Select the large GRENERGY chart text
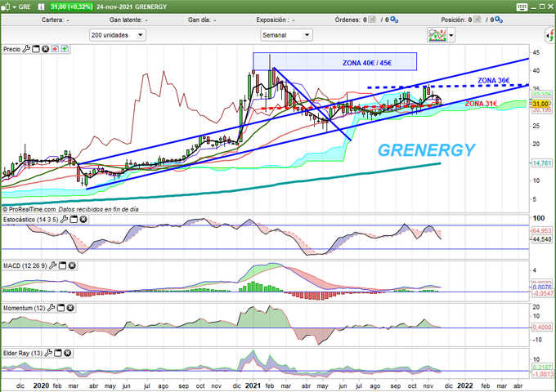This screenshot has height=392, width=556. click(427, 150)
